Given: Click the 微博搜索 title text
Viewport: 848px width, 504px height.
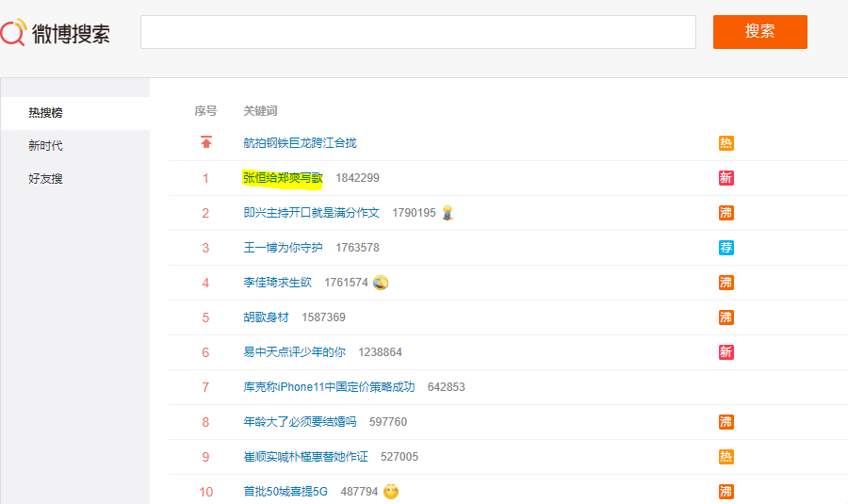Looking at the screenshot, I should coord(71,34).
